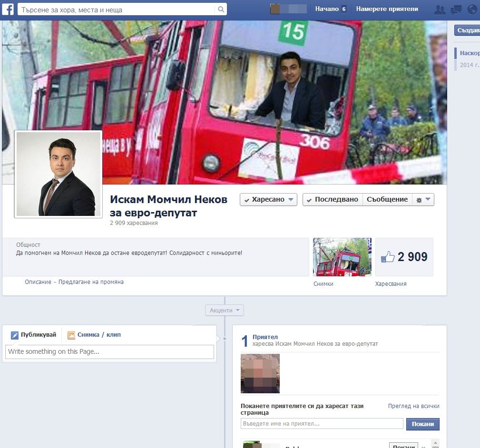Open the Приятел link
Image resolution: width=480 pixels, height=448 pixels.
click(x=265, y=337)
